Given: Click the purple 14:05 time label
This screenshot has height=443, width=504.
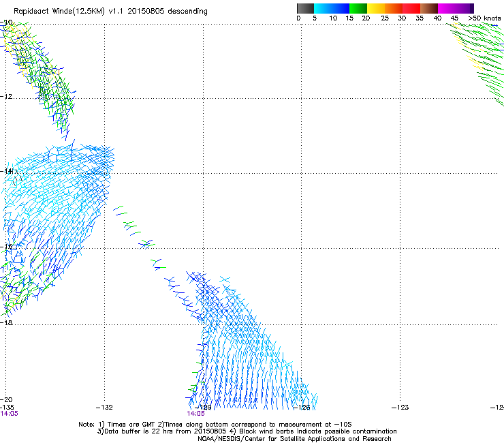Looking at the screenshot, I should 10,414.
